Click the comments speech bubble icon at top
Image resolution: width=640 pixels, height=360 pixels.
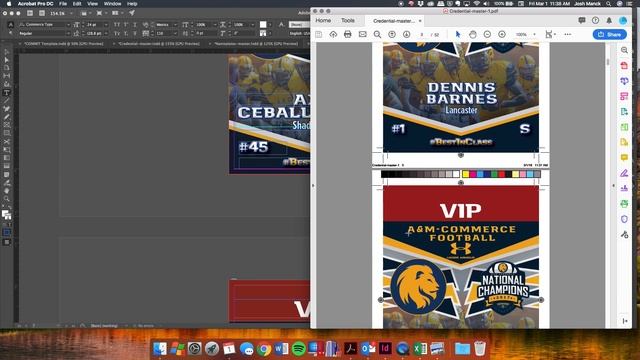point(582,20)
